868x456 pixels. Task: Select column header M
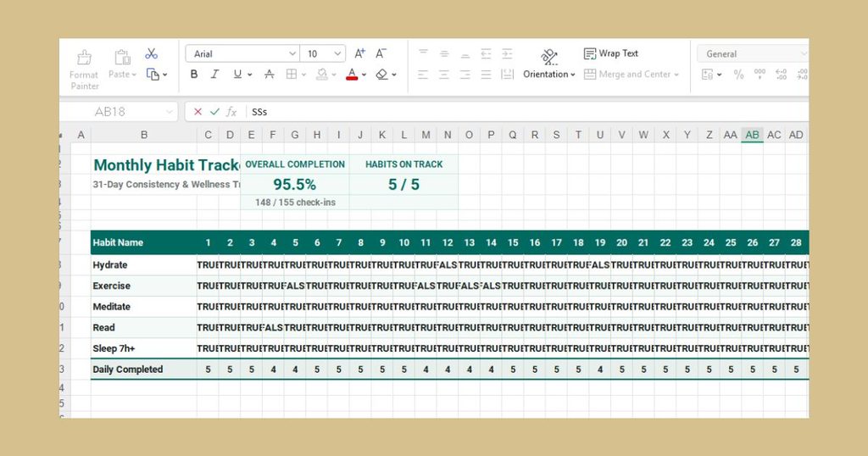(x=426, y=135)
